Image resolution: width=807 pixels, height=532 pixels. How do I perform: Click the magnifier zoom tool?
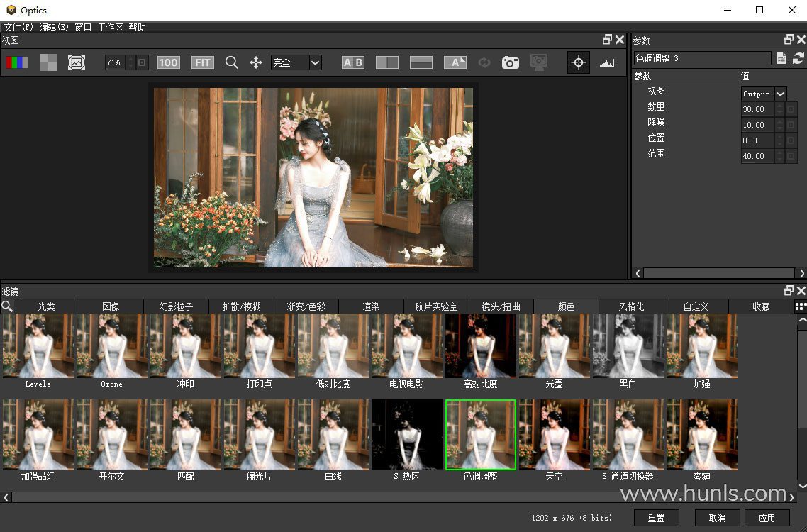tap(231, 62)
